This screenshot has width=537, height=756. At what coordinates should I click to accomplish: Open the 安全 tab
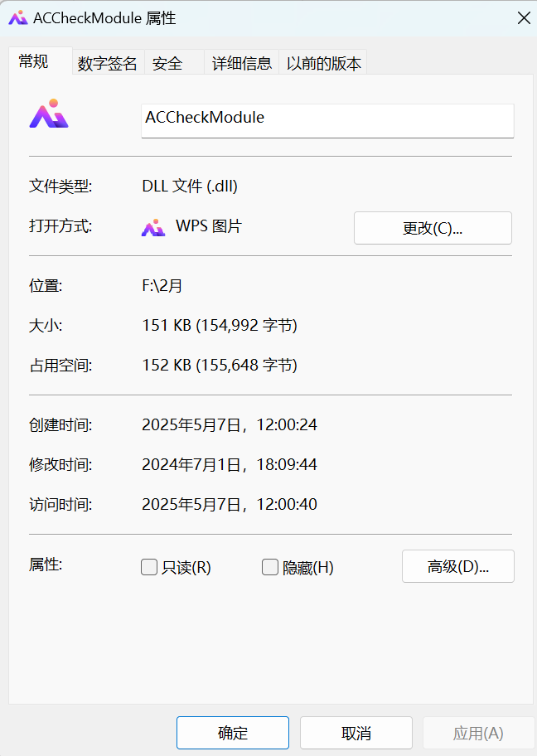[174, 63]
